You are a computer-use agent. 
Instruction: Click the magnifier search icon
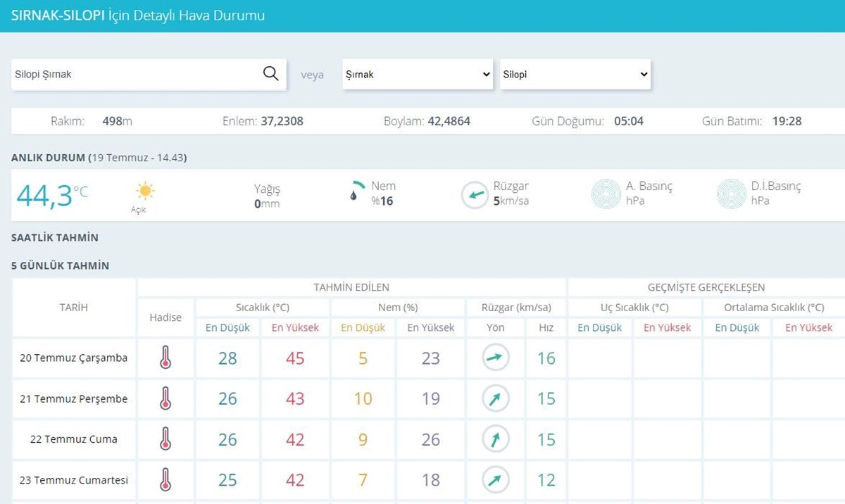coord(270,74)
